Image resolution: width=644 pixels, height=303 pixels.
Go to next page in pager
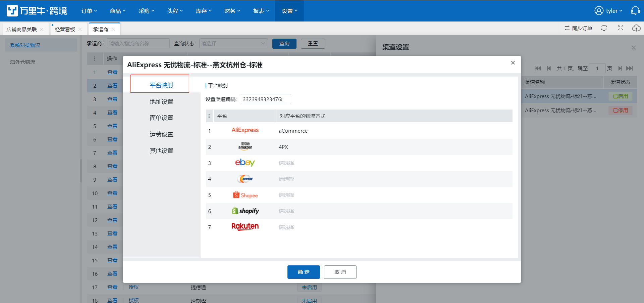(x=620, y=68)
